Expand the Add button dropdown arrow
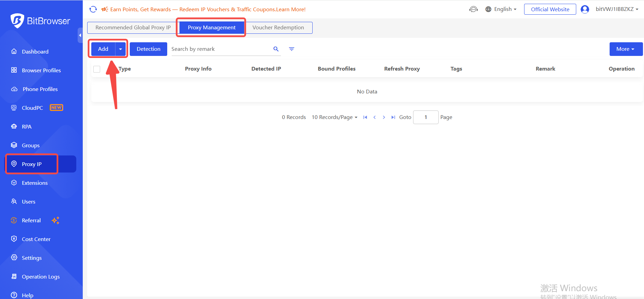 coord(121,49)
